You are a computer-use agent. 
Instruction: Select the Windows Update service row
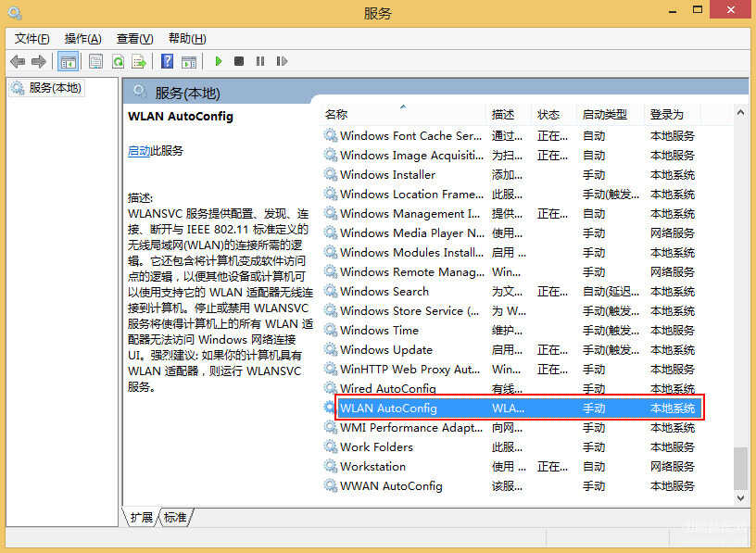(x=386, y=350)
